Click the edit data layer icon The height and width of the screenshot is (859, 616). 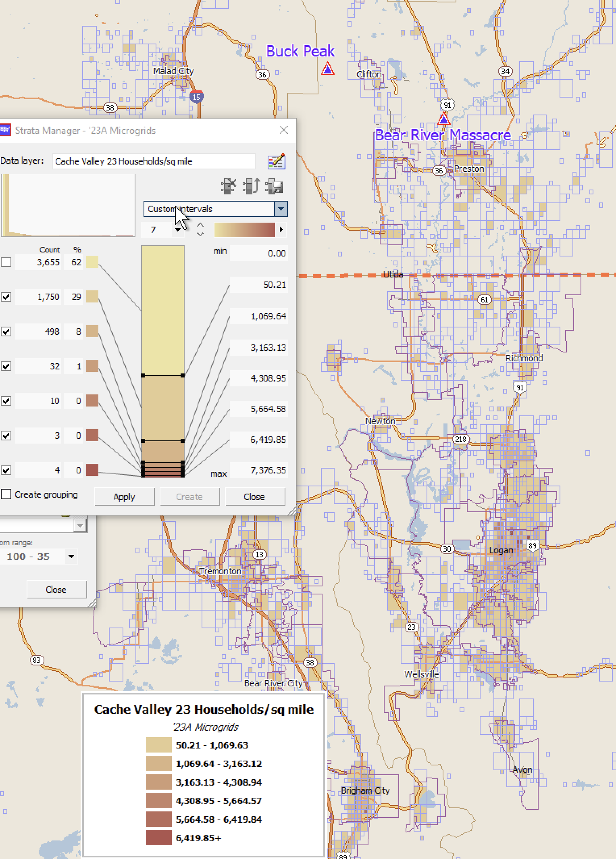[x=277, y=161]
